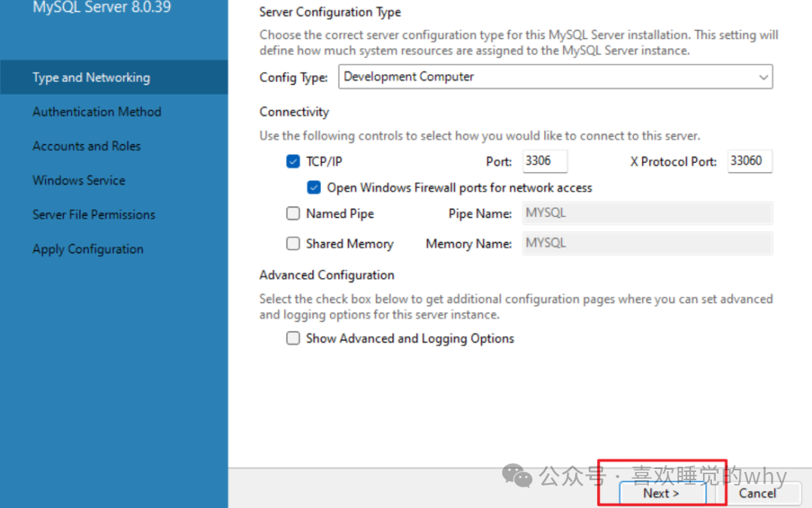Viewport: 812px width, 508px height.
Task: Click the Next button
Action: click(x=662, y=493)
